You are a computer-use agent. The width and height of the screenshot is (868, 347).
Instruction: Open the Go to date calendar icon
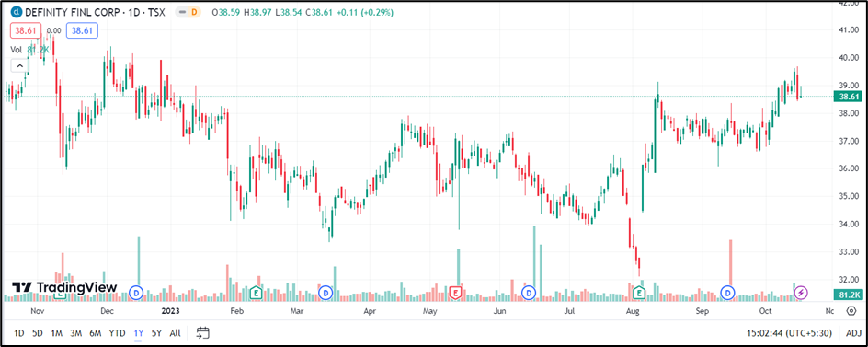point(203,333)
